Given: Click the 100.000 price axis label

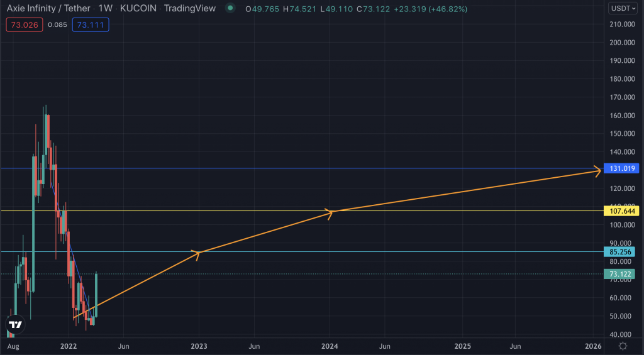Looking at the screenshot, I should click(x=622, y=225).
